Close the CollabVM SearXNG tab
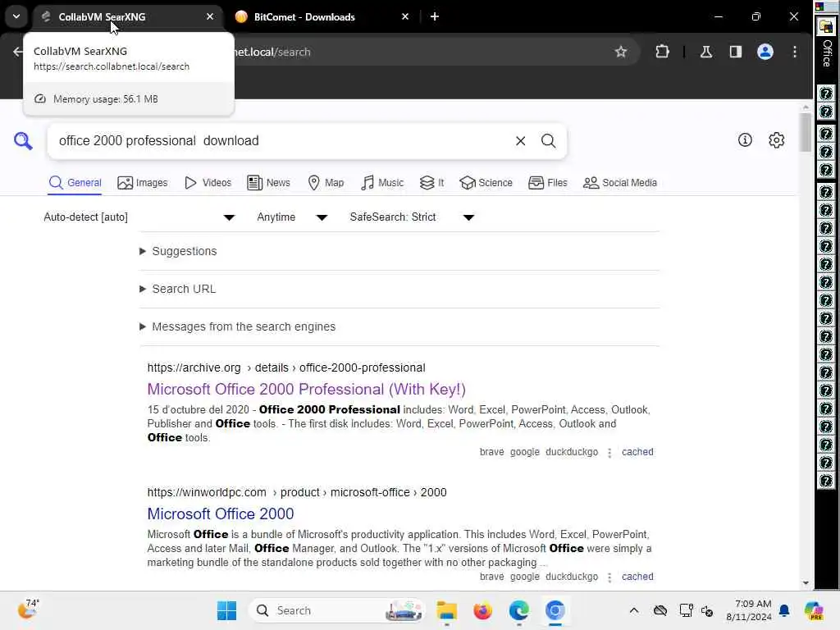 pos(210,16)
